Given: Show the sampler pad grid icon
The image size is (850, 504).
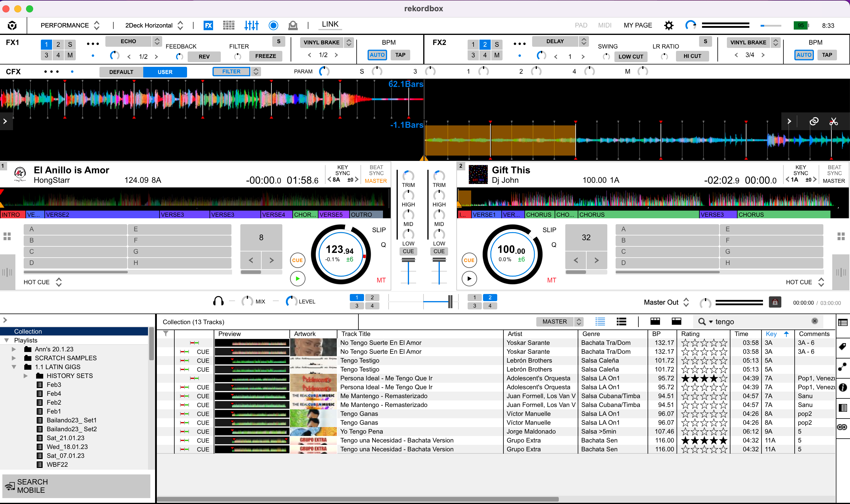Looking at the screenshot, I should 229,25.
